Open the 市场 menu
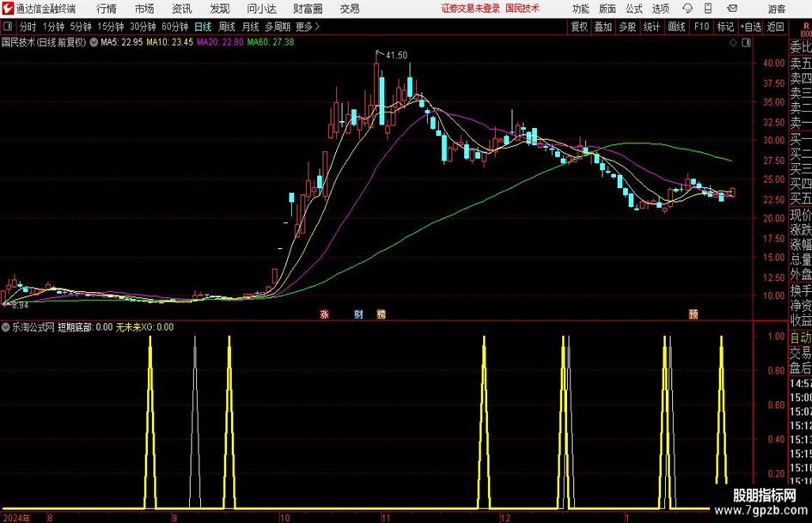Viewport: 812px width, 523px height. pyautogui.click(x=144, y=9)
